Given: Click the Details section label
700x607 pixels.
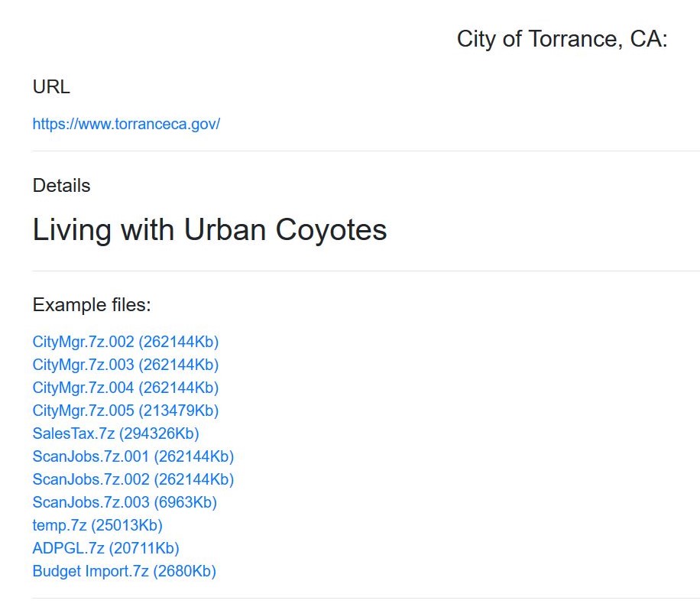Looking at the screenshot, I should [62, 186].
